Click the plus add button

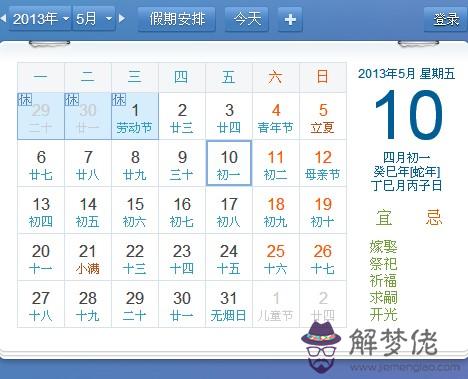[290, 19]
